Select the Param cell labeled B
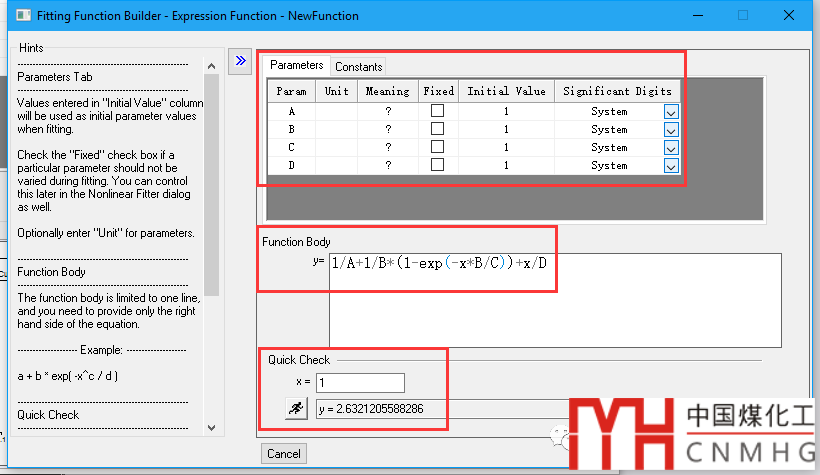 [x=291, y=129]
